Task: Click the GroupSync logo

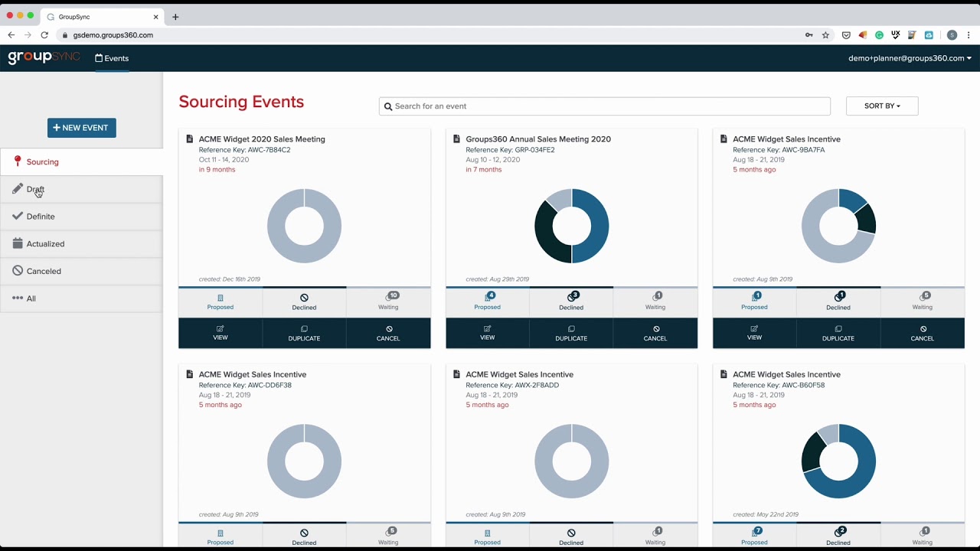Action: [44, 57]
